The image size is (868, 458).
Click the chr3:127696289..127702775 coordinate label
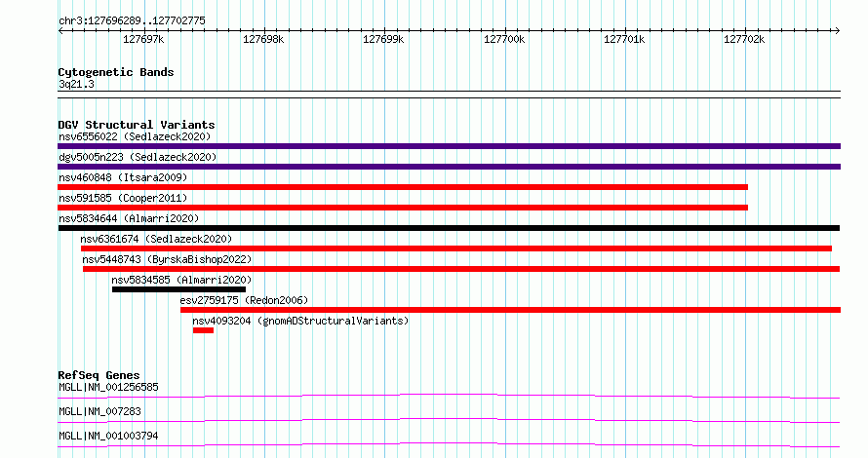132,20
